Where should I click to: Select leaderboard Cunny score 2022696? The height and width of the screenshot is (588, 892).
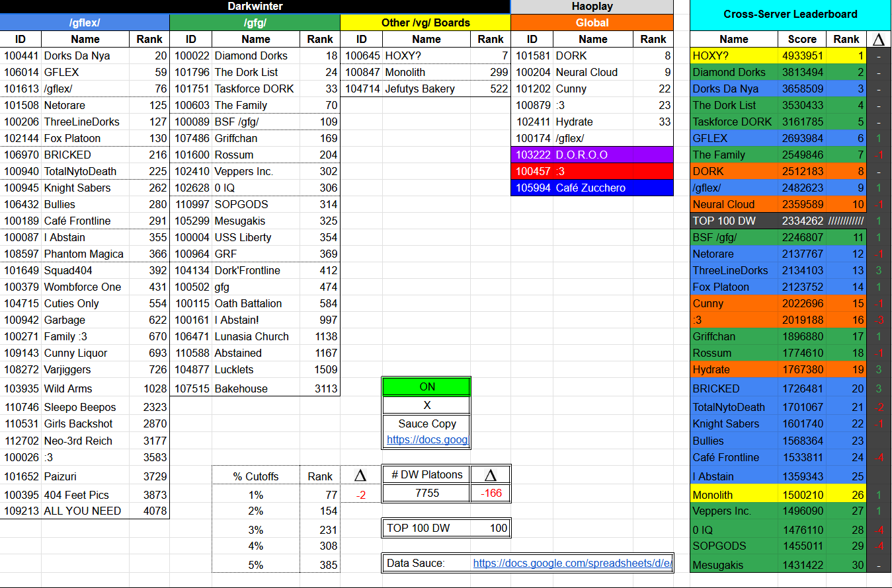point(802,303)
